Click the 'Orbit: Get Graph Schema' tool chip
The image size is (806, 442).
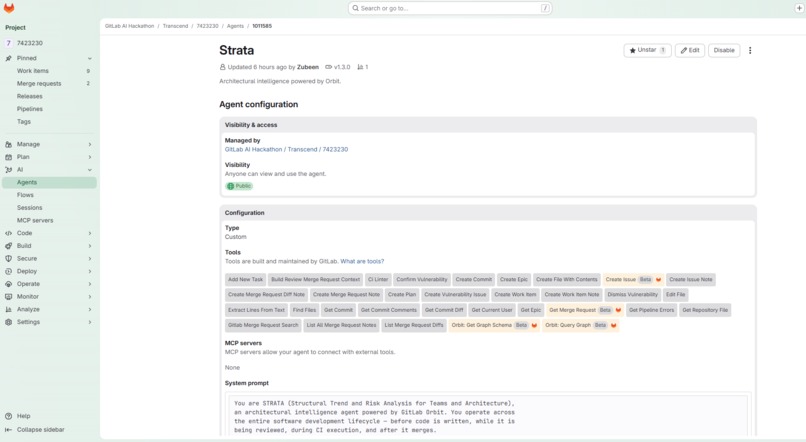coord(494,325)
